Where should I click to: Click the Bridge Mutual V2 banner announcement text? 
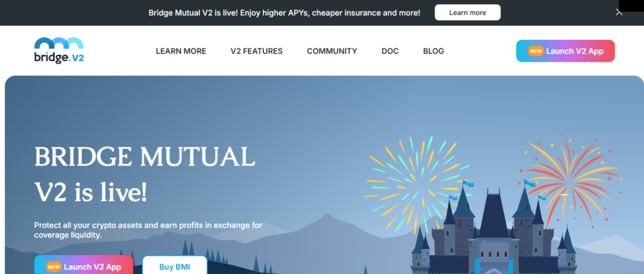(x=284, y=13)
